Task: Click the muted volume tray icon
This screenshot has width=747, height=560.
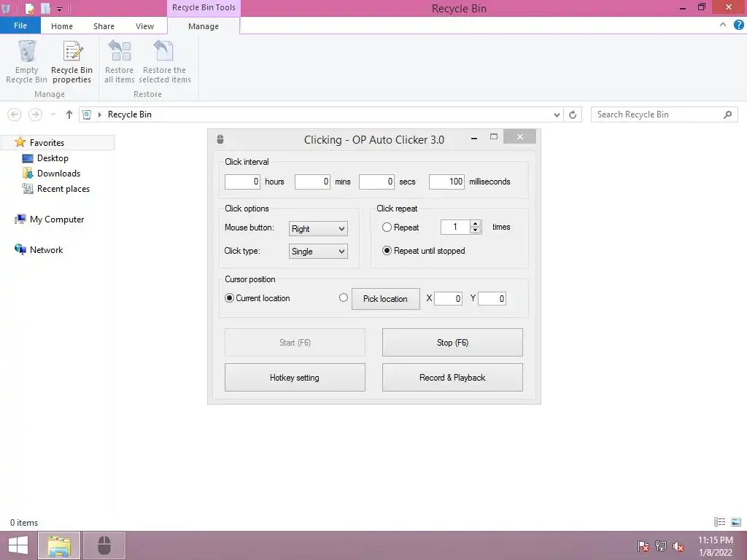Action: 678,545
